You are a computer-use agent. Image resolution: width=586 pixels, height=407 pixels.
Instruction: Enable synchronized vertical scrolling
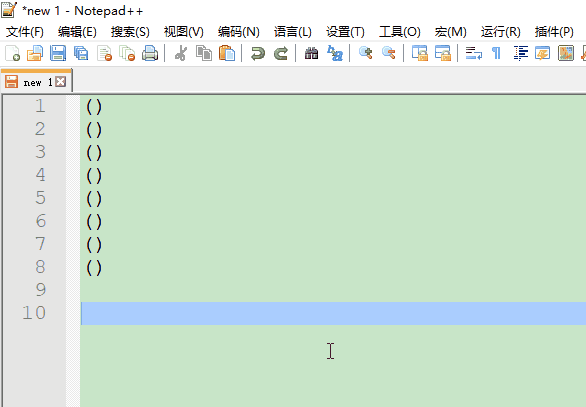[419, 53]
